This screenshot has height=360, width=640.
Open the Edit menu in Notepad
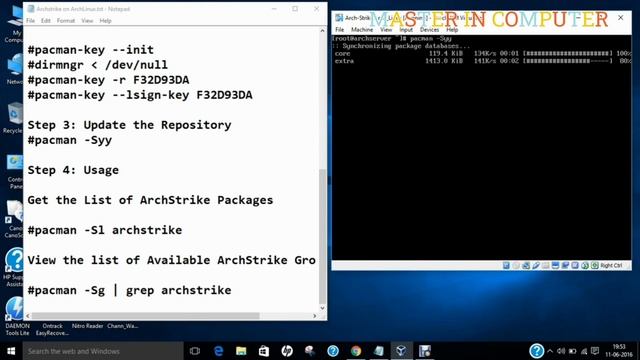point(45,20)
